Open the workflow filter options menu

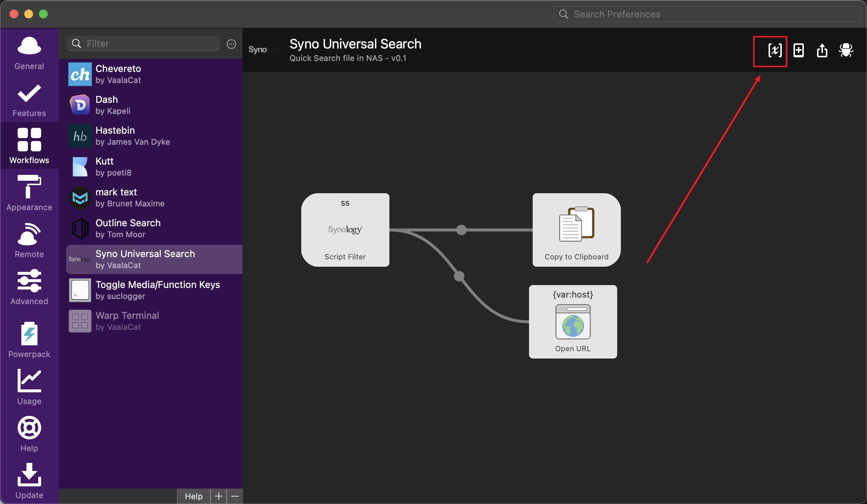click(x=231, y=44)
